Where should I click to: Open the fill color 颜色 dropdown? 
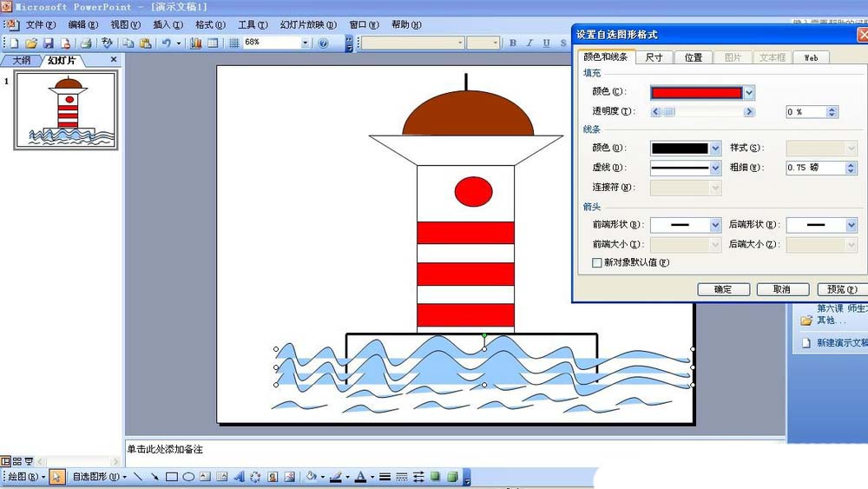tap(749, 92)
